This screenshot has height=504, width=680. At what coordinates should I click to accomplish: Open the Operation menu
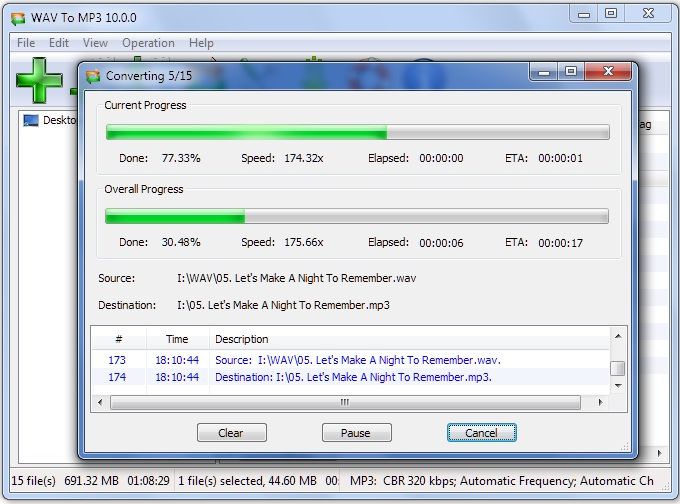pos(148,43)
